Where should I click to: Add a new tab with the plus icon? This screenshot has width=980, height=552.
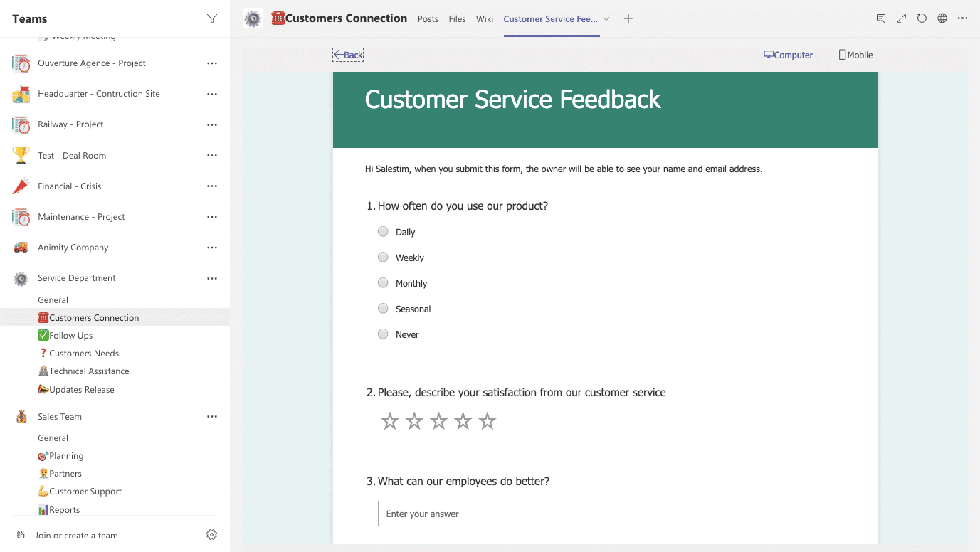point(628,18)
